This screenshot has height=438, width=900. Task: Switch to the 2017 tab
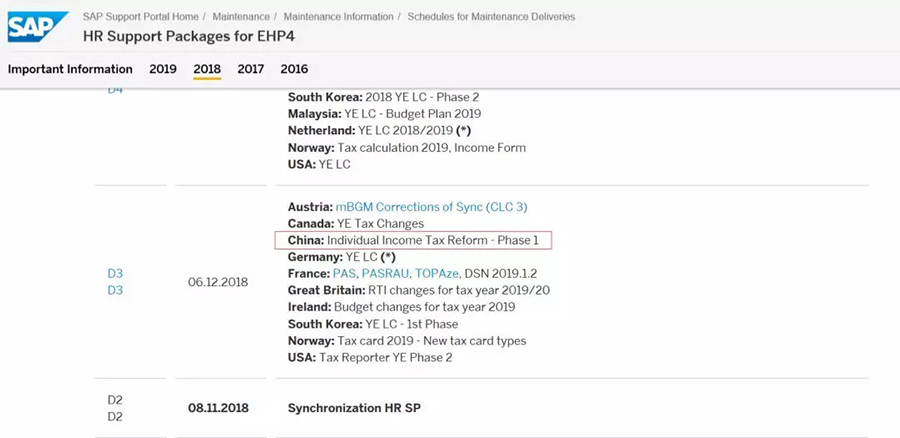point(251,69)
